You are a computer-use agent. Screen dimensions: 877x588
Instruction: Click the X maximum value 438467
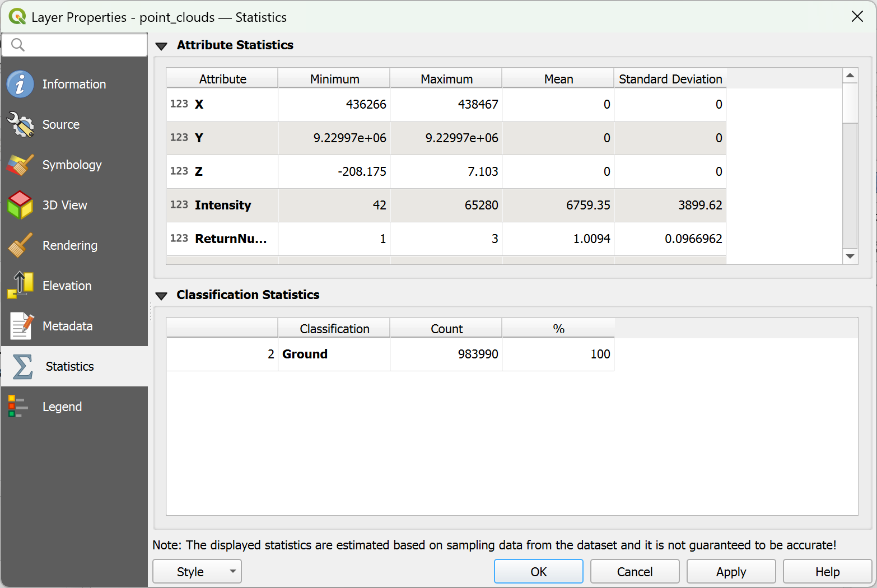tap(478, 104)
